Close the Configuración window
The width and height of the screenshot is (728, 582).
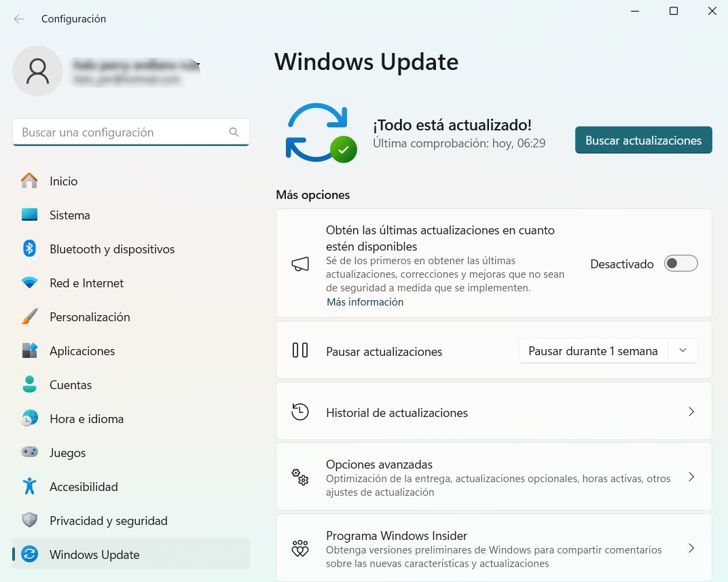(x=712, y=11)
